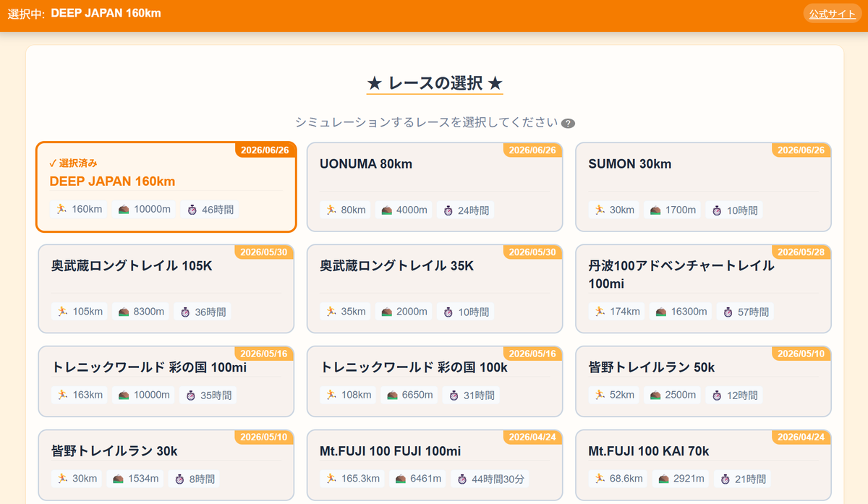Click stopwatch icon next to 31時間
The height and width of the screenshot is (504, 868).
point(454,396)
